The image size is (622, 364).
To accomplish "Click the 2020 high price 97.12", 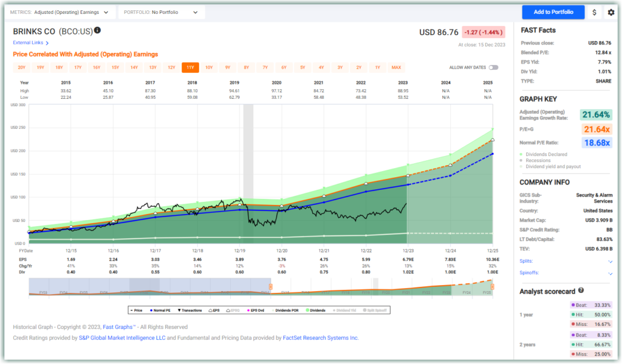I will pos(276,91).
